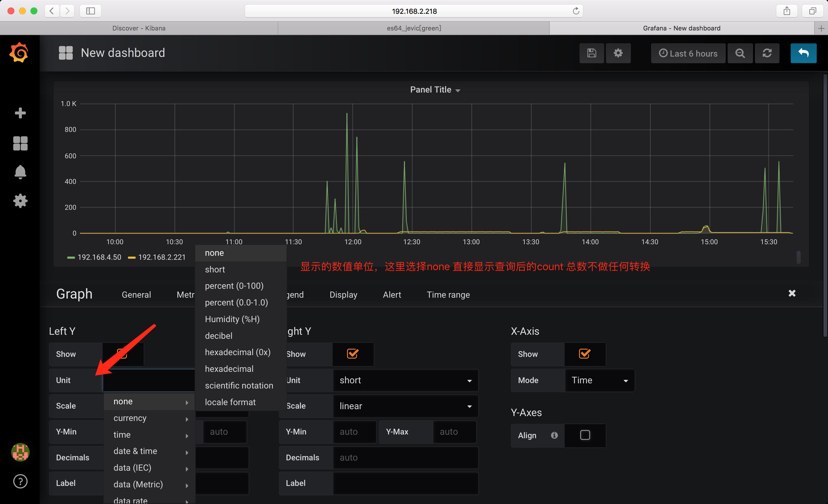Screen dimensions: 828x504
Task: Select percent (0-100) from unit submenu
Action: (234, 286)
